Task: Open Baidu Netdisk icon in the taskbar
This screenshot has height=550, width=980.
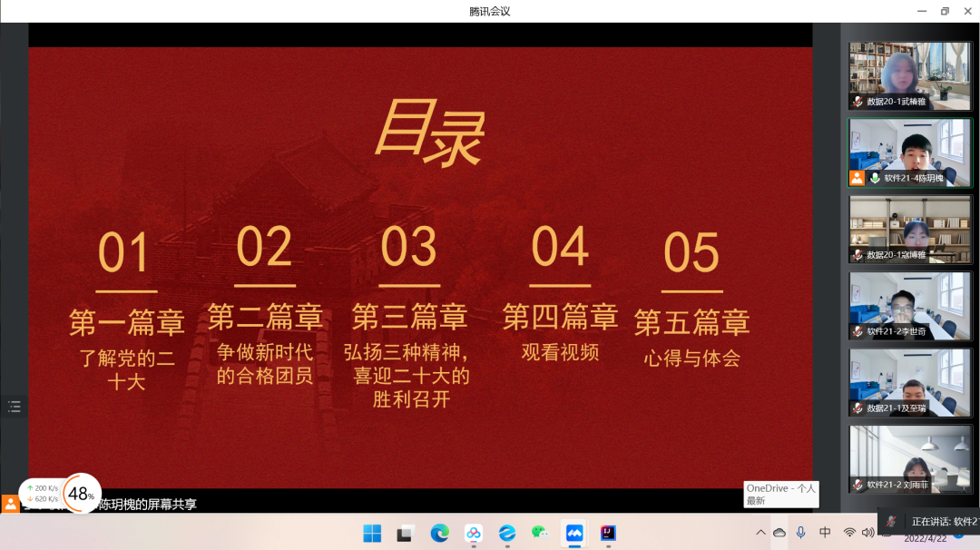Action: pyautogui.click(x=473, y=533)
